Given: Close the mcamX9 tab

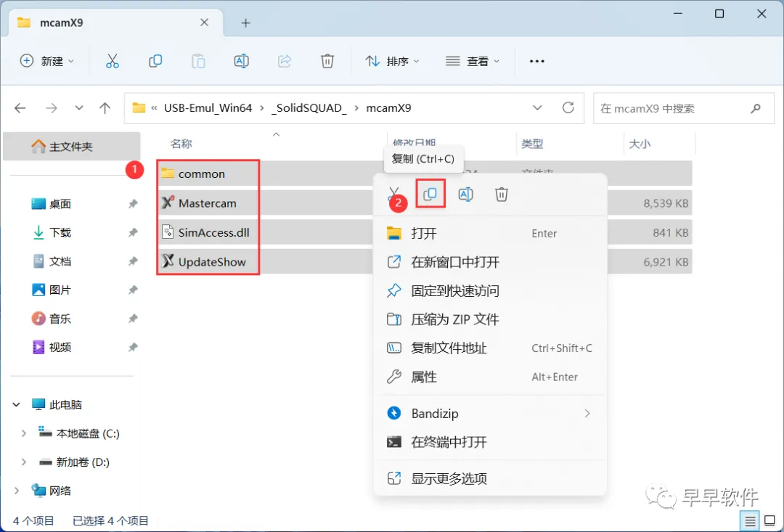Looking at the screenshot, I should [204, 22].
